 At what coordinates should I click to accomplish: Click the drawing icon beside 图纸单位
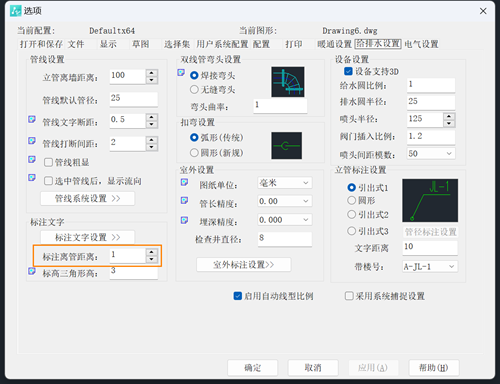pos(184,182)
